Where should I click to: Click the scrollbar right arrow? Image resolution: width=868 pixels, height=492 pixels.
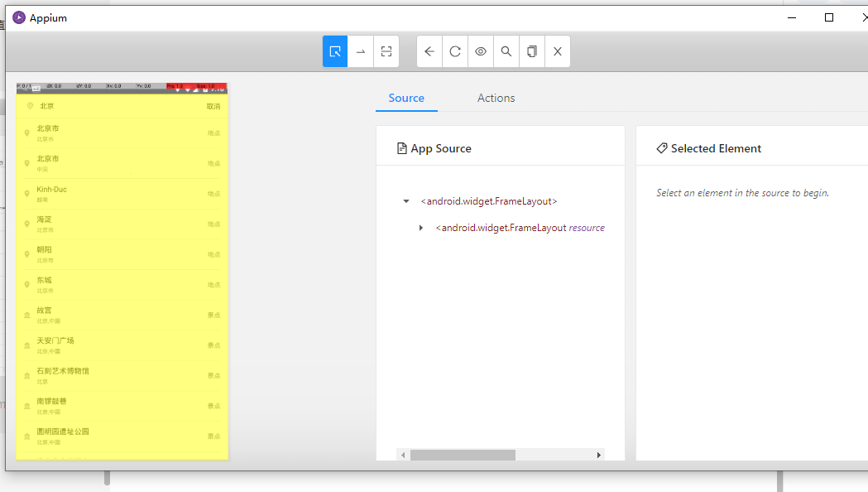point(598,455)
